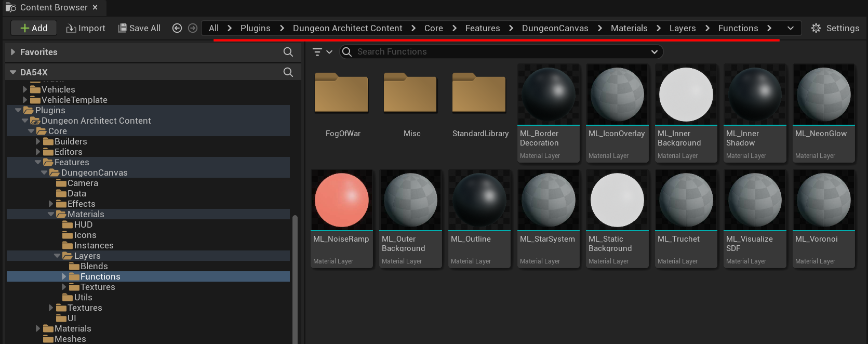The image size is (868, 344).
Task: Switch to the Content Browser tab
Action: [x=53, y=7]
